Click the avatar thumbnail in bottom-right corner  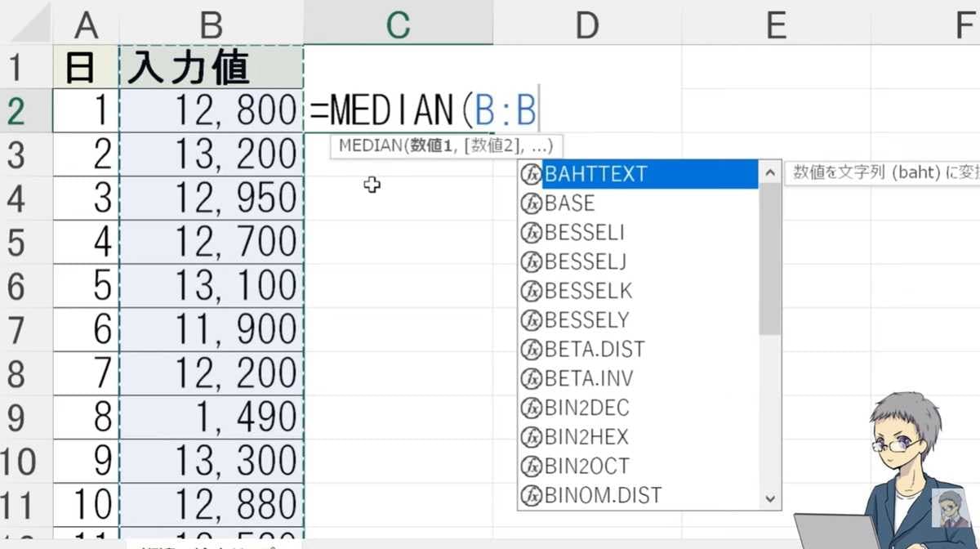[x=951, y=507]
